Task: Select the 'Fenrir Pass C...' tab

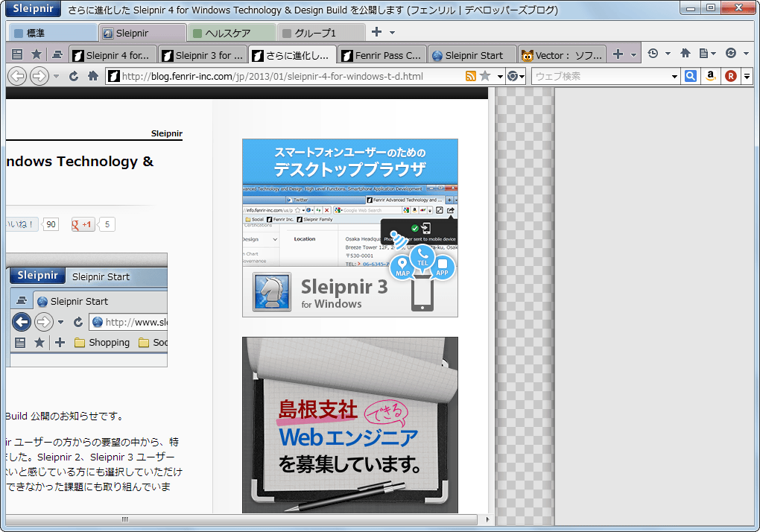Action: 382,54
